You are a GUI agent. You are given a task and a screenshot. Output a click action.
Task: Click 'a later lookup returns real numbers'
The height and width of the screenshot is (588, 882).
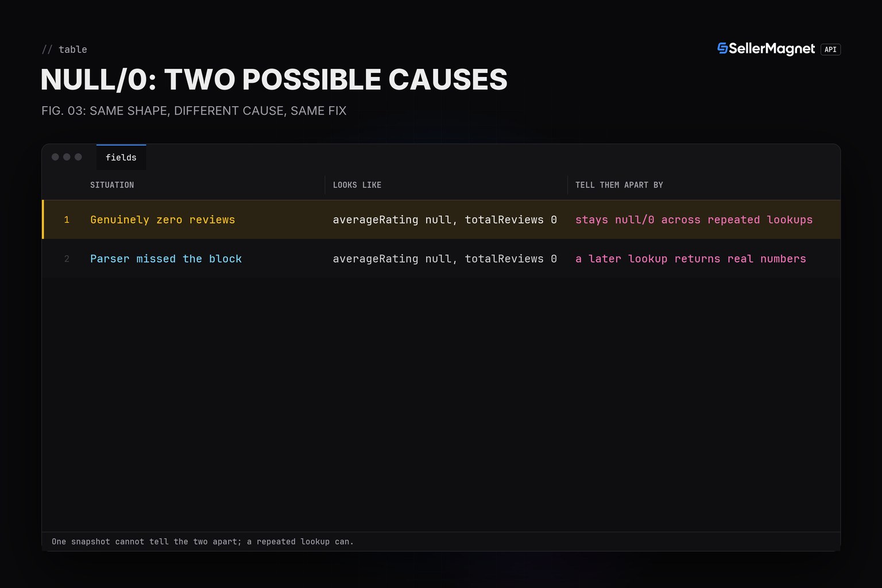(691, 259)
